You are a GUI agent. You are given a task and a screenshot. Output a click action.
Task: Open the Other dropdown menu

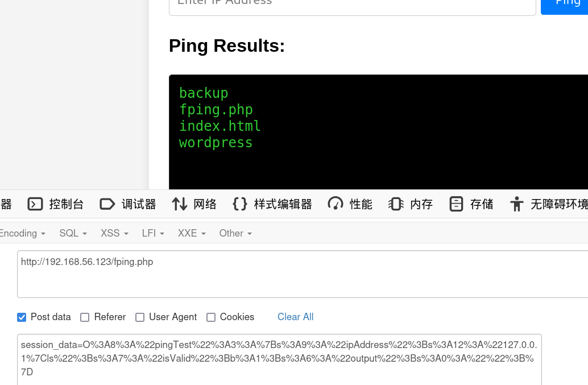(x=235, y=233)
